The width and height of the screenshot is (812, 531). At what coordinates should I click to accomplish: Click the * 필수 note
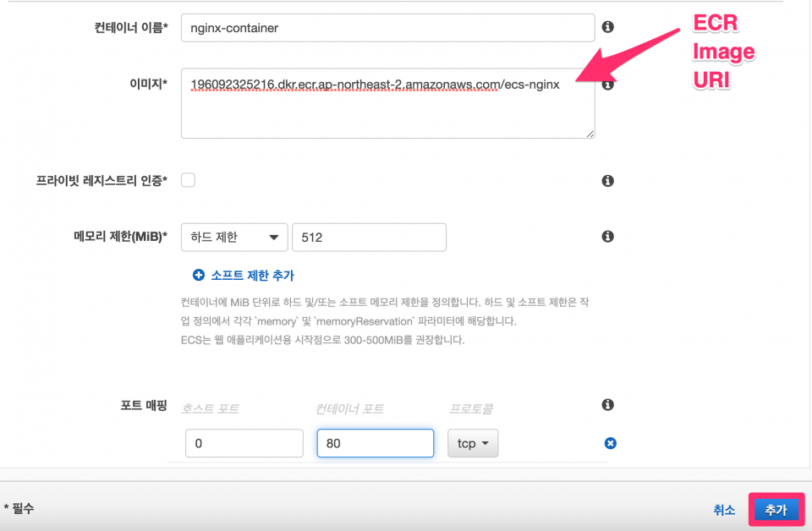19,508
